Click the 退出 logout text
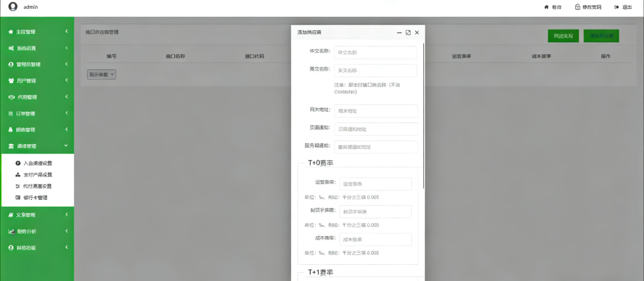This screenshot has height=281, width=644. point(627,7)
